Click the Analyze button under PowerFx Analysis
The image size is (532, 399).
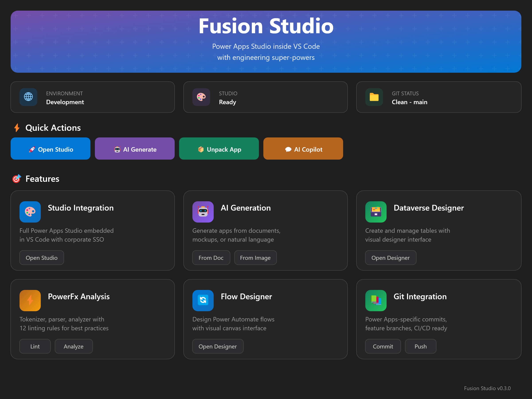(x=74, y=346)
